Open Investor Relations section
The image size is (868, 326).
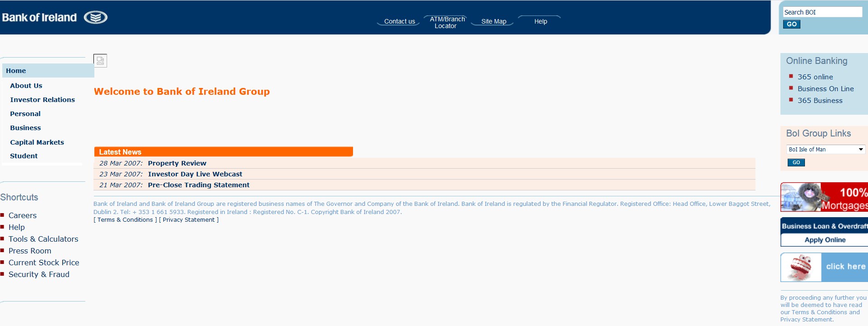[x=42, y=100]
